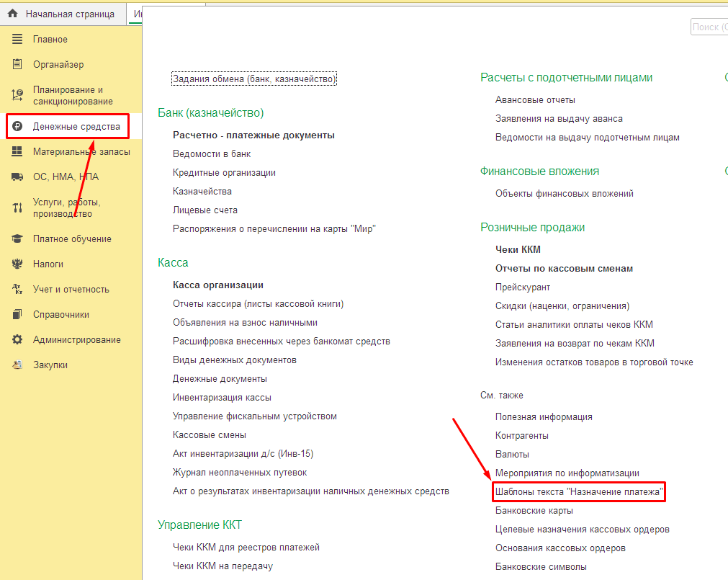Open Денежные документы link
The height and width of the screenshot is (580, 728).
tap(220, 379)
